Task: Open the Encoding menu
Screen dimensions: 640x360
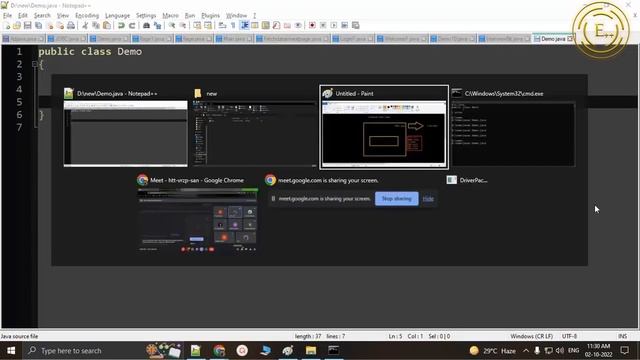Action: (x=87, y=16)
